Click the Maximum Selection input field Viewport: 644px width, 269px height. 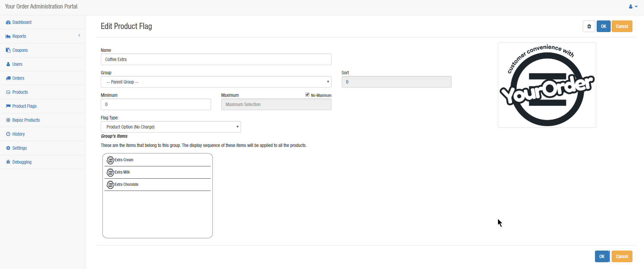click(276, 104)
